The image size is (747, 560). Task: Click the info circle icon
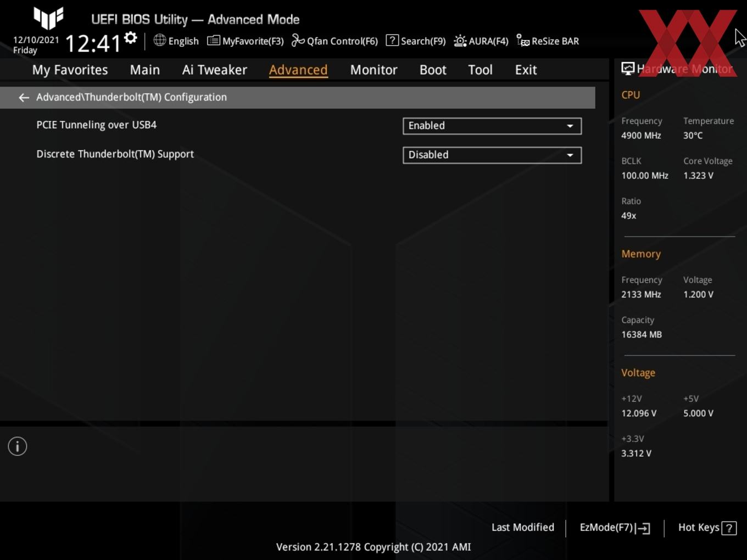(18, 446)
